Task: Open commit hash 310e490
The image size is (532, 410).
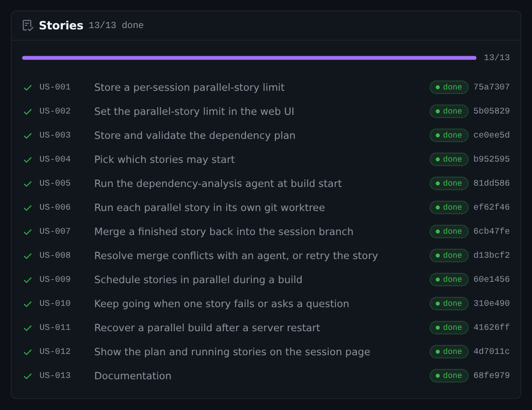Action: click(491, 304)
